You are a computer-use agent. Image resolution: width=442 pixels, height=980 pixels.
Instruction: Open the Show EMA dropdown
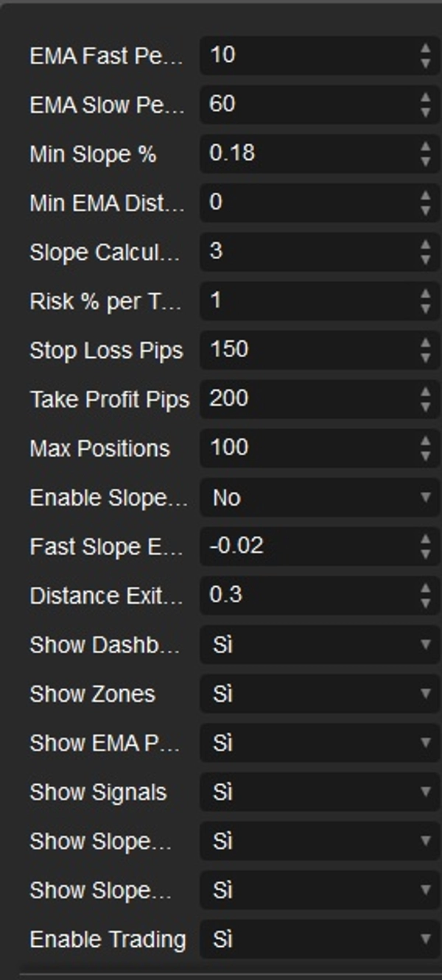(x=319, y=744)
